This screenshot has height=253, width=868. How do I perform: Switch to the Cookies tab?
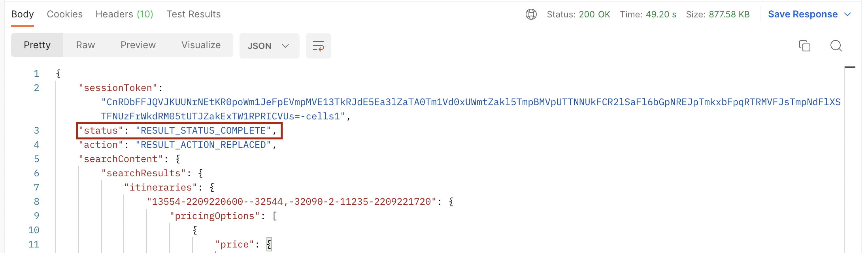[x=65, y=15]
